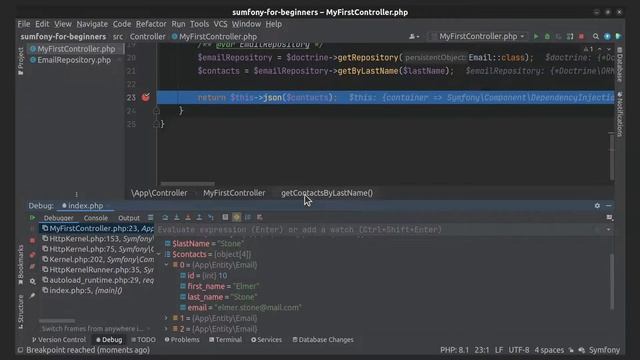Click red stop icon in the debug sidebar
Viewport: 640px width, 360px height.
[x=32, y=241]
